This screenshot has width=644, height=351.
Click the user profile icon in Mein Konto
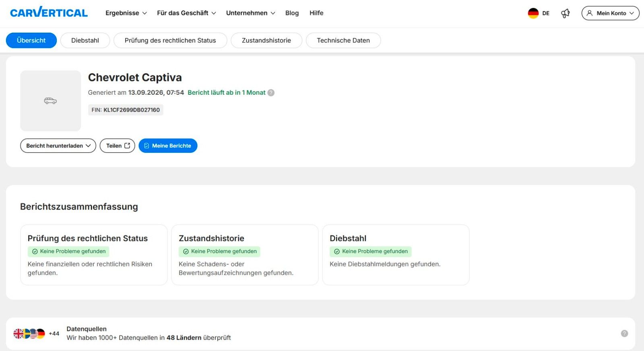pos(590,13)
